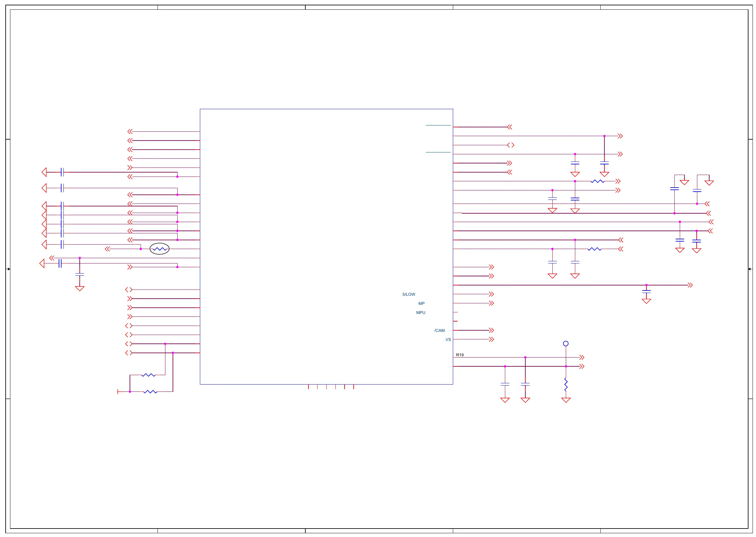Click the bidirectional port on the chip's right side
This screenshot has height=537, width=756.
click(x=511, y=145)
